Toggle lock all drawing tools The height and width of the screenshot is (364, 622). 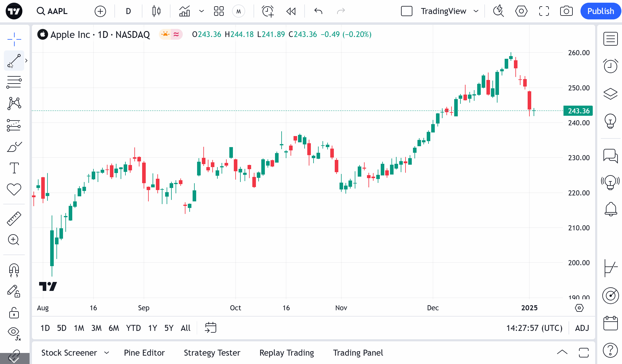point(14,313)
